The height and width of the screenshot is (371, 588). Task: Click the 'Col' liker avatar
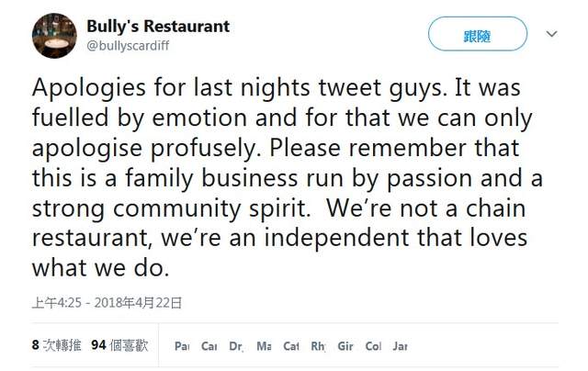tap(373, 347)
